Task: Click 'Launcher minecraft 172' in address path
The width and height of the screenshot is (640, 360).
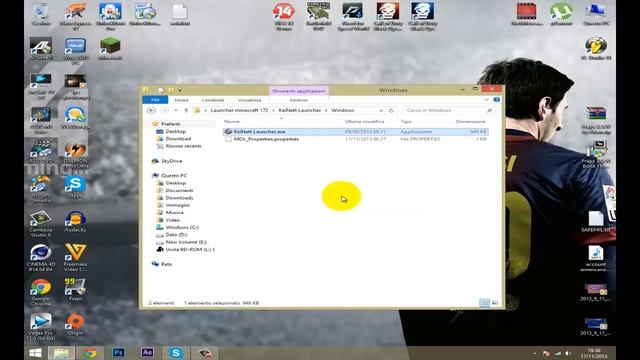Action: tap(239, 111)
